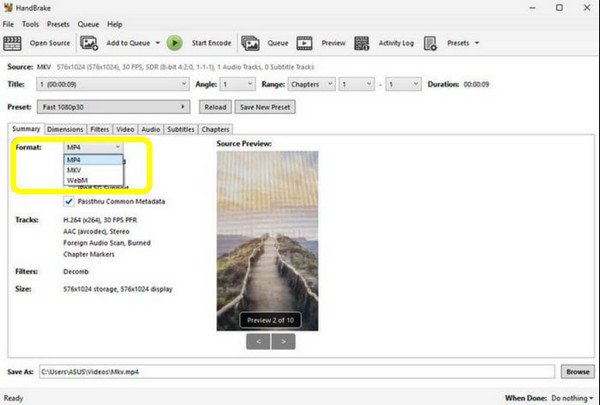The image size is (600, 405).
Task: Open the start chapter dropdown
Action: 356,84
